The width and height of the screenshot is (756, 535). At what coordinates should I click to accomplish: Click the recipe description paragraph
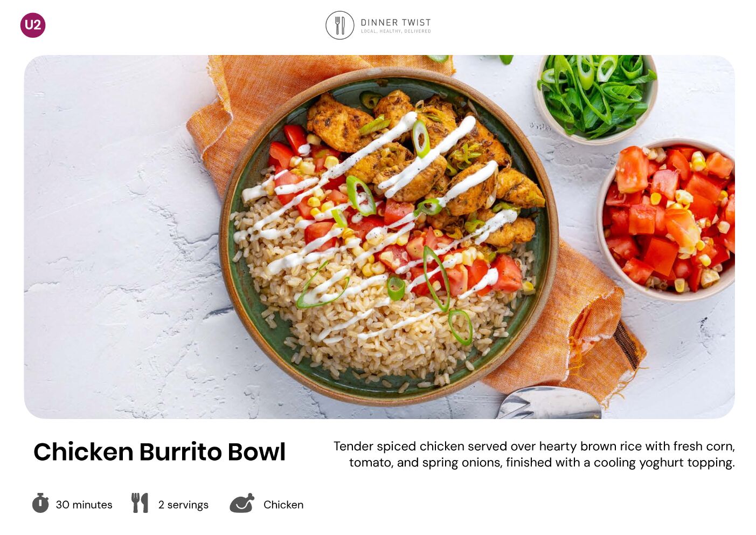coord(534,454)
